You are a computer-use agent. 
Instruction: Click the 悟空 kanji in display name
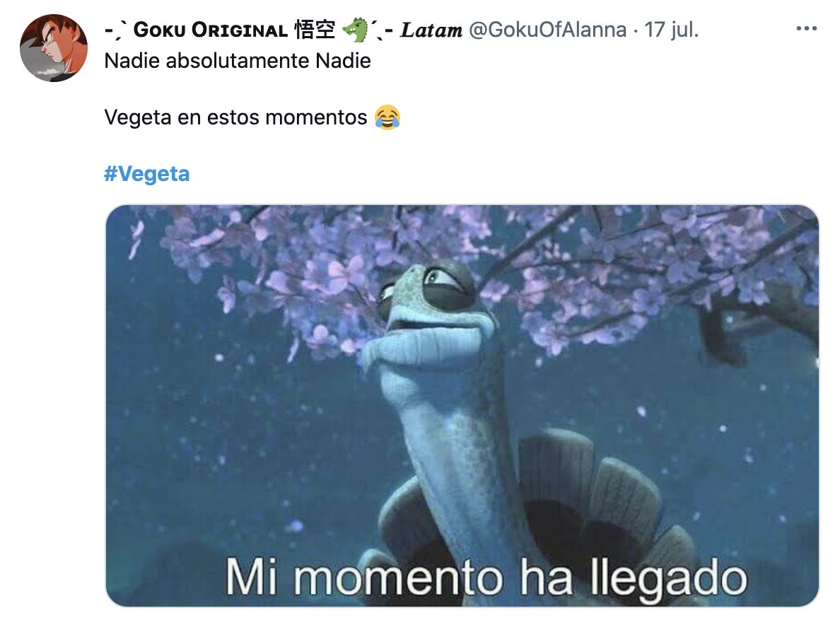(x=315, y=30)
